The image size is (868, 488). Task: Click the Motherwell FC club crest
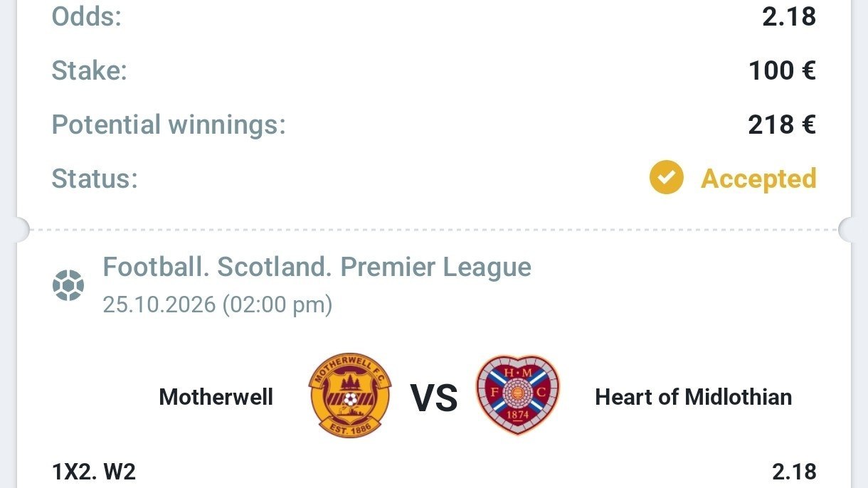pos(349,396)
